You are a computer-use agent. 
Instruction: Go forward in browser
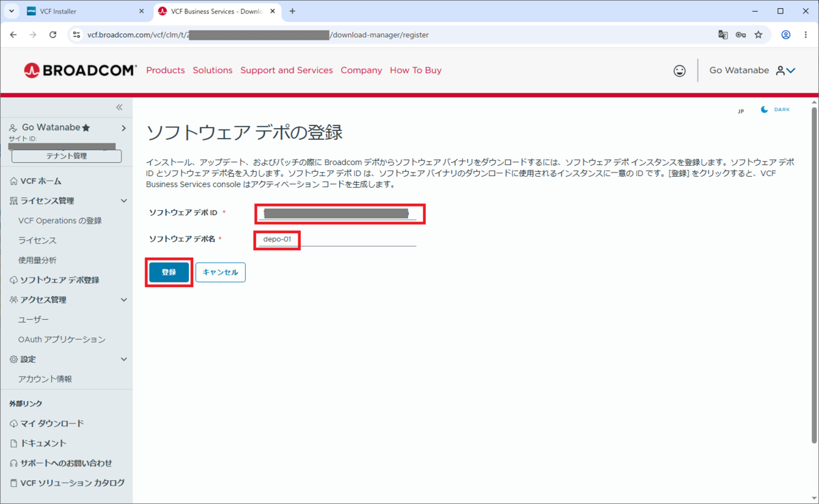tap(33, 35)
